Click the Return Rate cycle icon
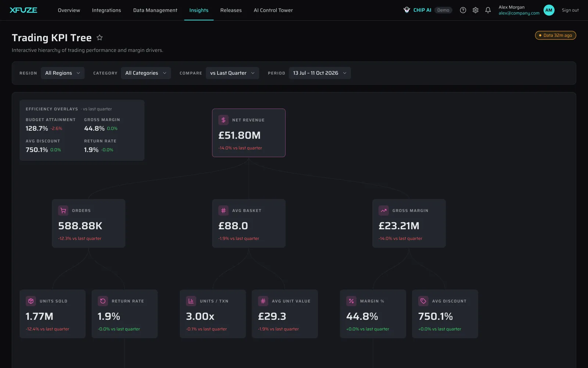The height and width of the screenshot is (368, 588). (103, 301)
